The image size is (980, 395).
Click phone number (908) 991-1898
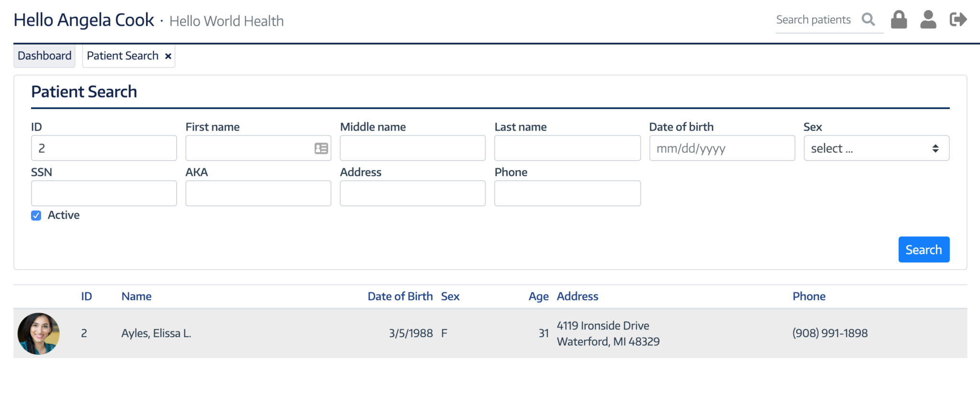(x=830, y=333)
